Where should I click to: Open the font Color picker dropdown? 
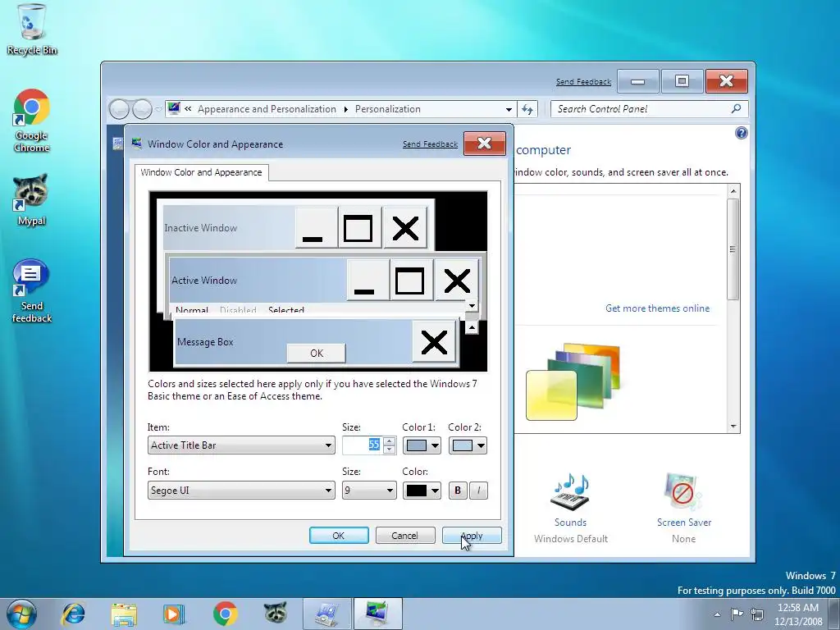422,491
